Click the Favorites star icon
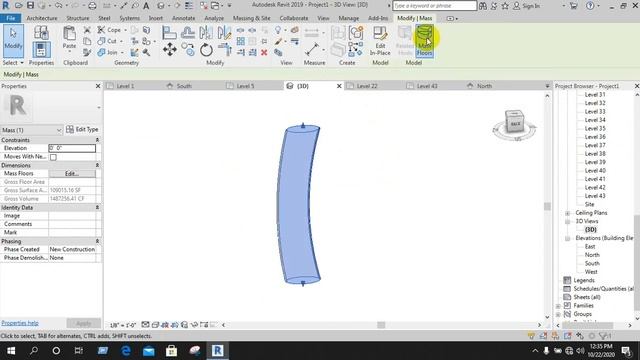640x360 pixels. [505, 6]
